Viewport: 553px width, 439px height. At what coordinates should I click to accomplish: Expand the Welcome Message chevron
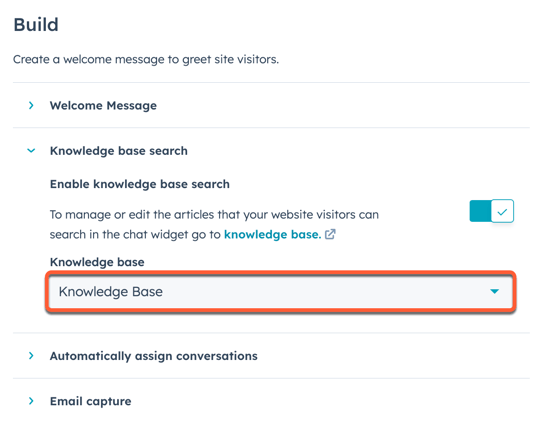coord(31,105)
